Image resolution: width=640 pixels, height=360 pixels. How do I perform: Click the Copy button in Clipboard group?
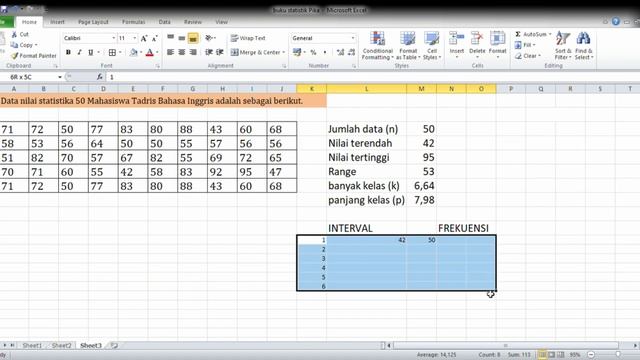point(24,45)
